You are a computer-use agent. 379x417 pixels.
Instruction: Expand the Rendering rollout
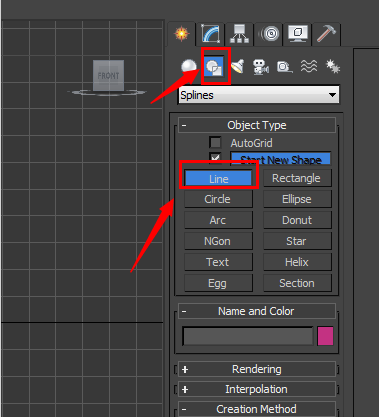[257, 369]
